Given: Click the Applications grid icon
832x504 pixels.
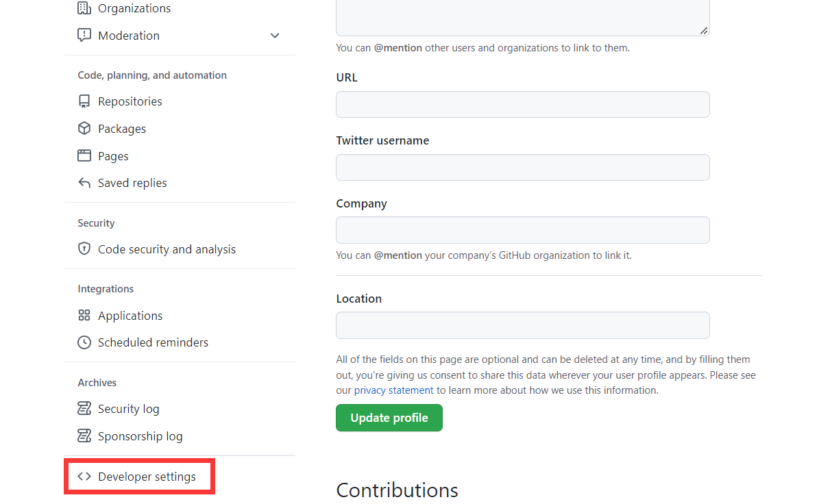Looking at the screenshot, I should pyautogui.click(x=84, y=315).
